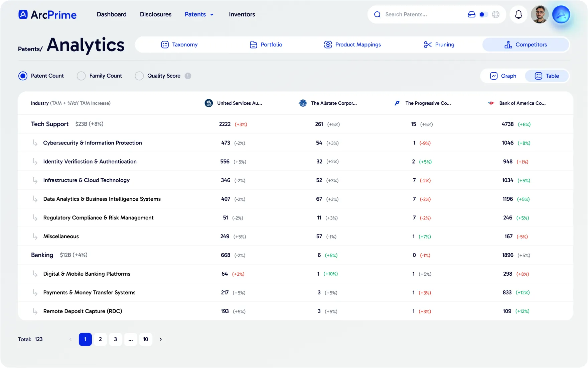Image resolution: width=588 pixels, height=368 pixels.
Task: Click the Taxonomy tab icon
Action: tap(165, 44)
